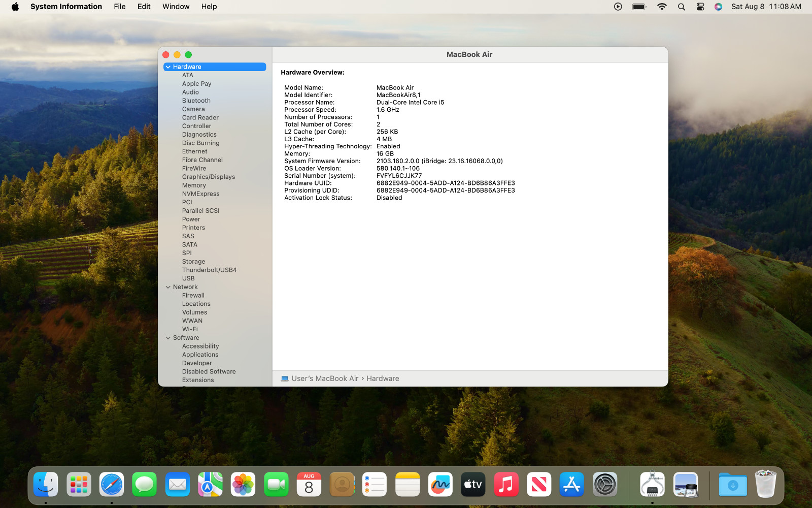Select Wi-Fi under Network

click(190, 329)
